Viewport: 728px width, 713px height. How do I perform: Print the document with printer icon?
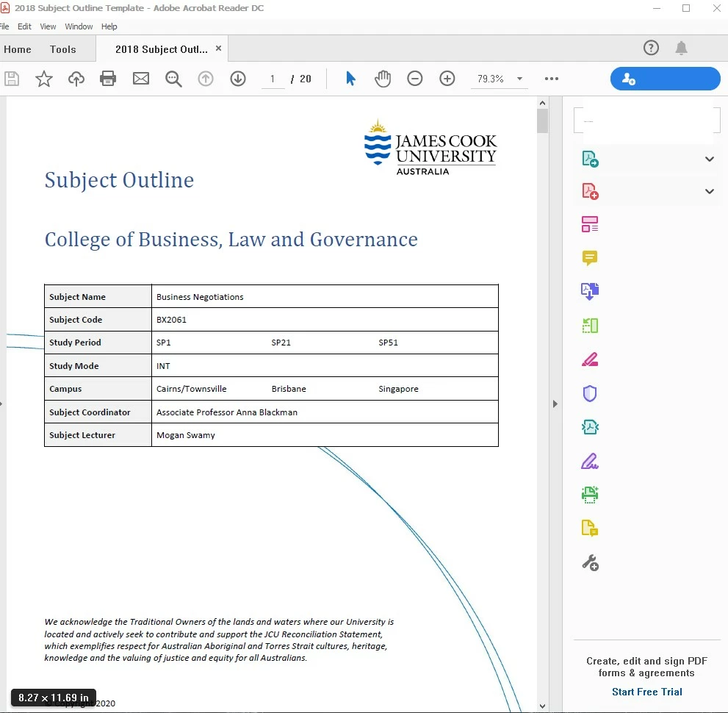108,79
